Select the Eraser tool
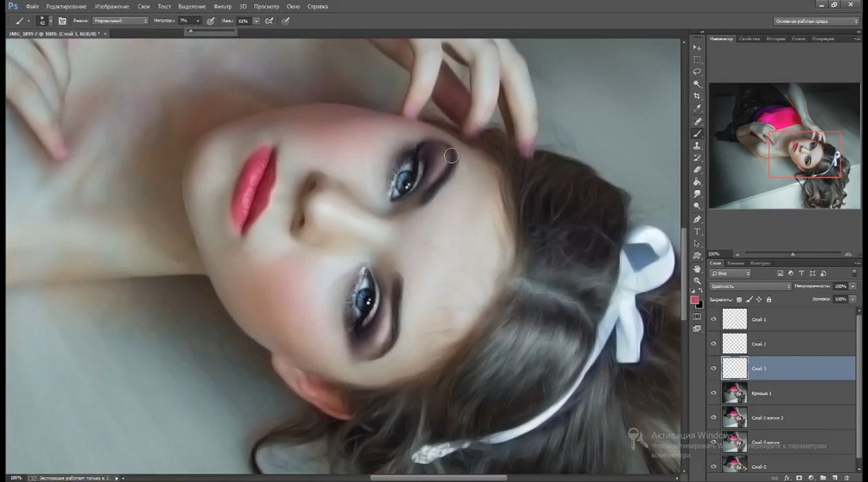868x482 pixels. [697, 170]
